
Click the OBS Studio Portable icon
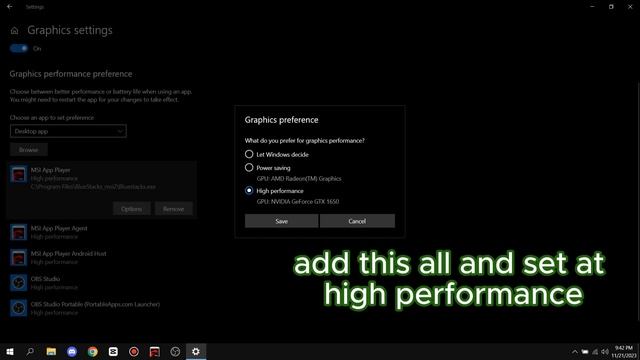pyautogui.click(x=18, y=308)
